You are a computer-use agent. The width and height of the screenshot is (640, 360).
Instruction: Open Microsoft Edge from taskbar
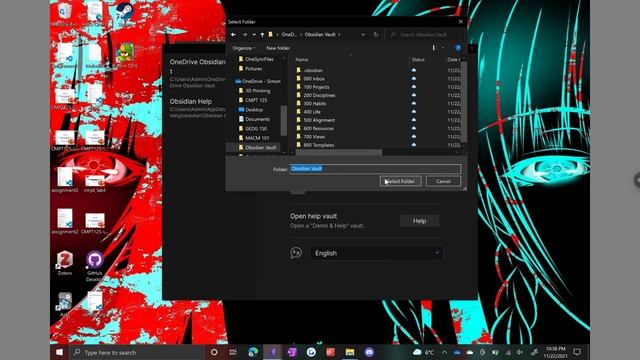253,352
